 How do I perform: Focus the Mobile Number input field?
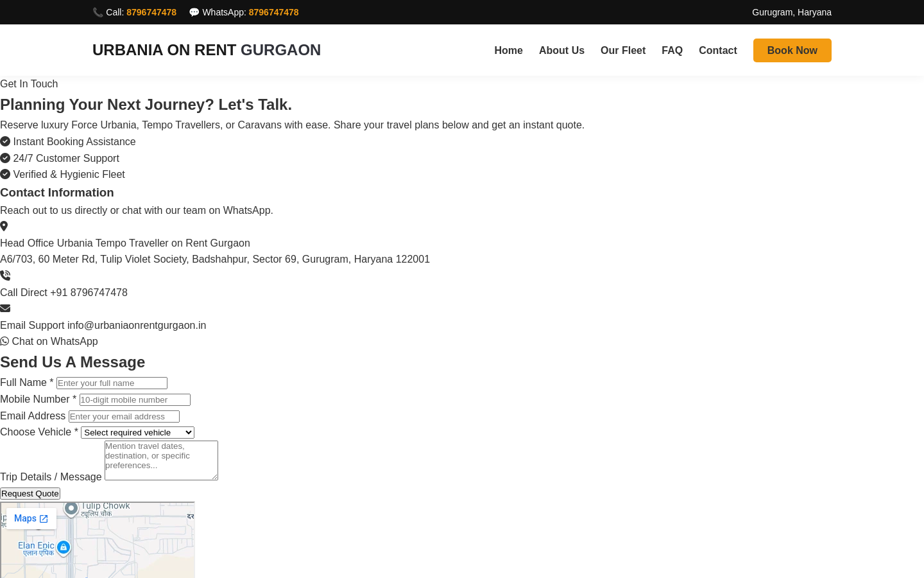(x=135, y=399)
